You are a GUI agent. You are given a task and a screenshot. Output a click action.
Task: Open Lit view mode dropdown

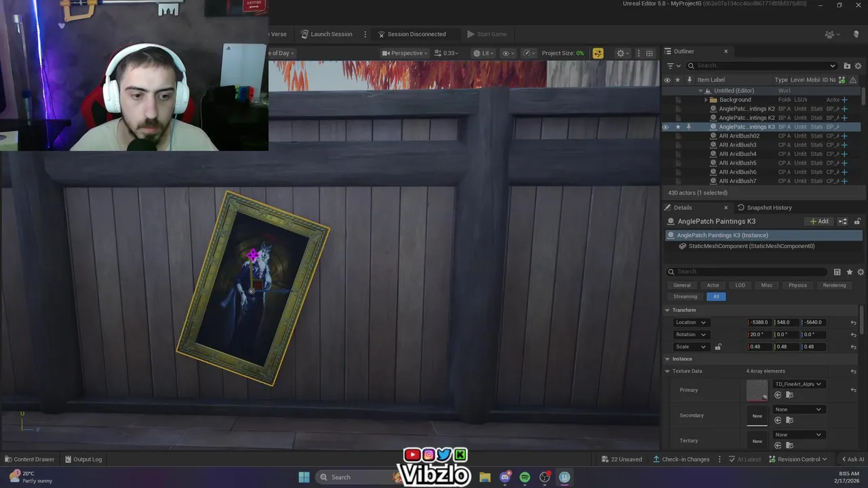484,54
